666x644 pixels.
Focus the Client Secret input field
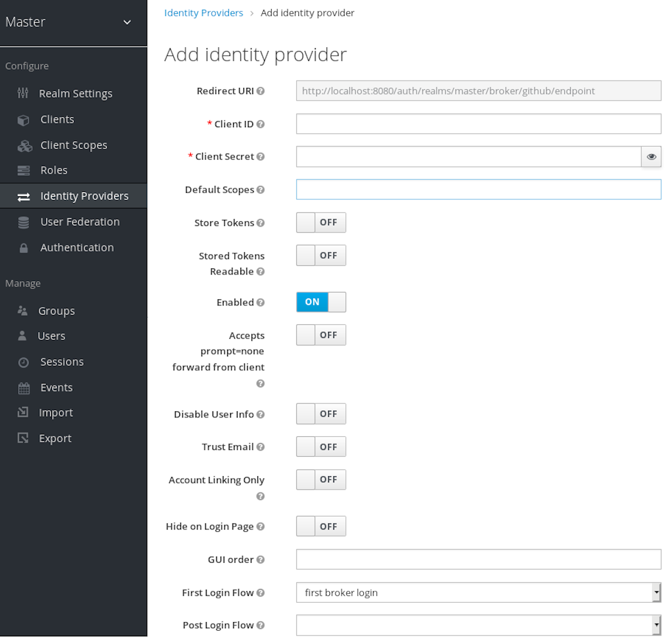pyautogui.click(x=469, y=157)
